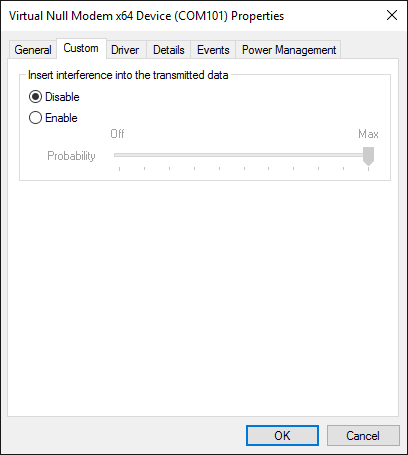The height and width of the screenshot is (455, 408).
Task: Click the "Insert interference into the transmitted data" heading
Action: point(128,75)
